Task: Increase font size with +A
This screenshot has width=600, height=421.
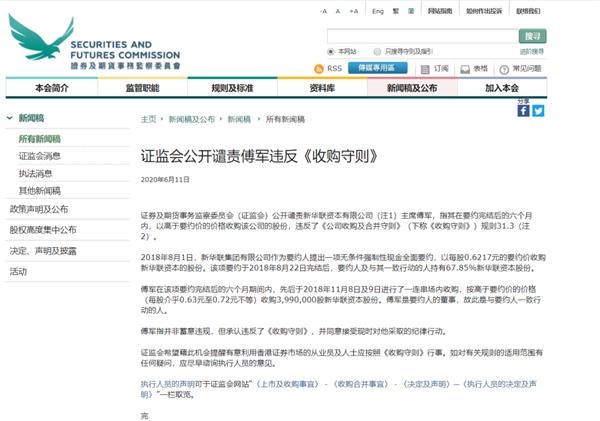Action: pyautogui.click(x=354, y=11)
